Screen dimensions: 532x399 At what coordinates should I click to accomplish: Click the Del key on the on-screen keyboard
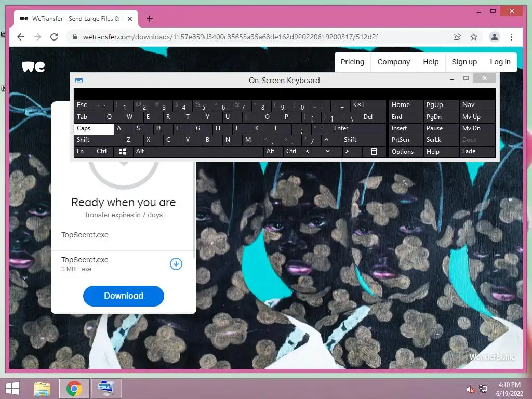click(x=373, y=117)
